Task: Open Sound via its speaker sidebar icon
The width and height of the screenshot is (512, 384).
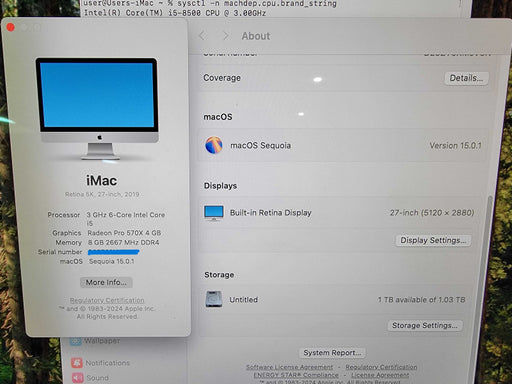Action: [78, 378]
